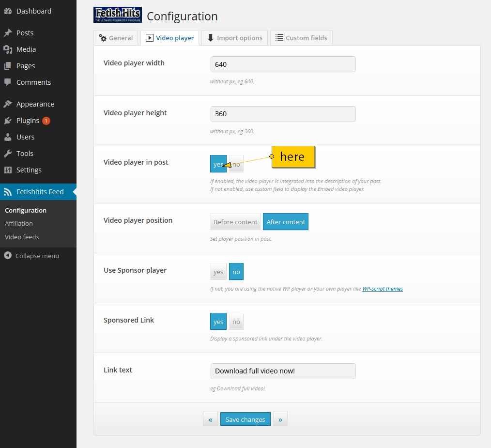Image resolution: width=491 pixels, height=448 pixels.
Task: Click the Pages icon in sidebar
Action: click(x=8, y=66)
